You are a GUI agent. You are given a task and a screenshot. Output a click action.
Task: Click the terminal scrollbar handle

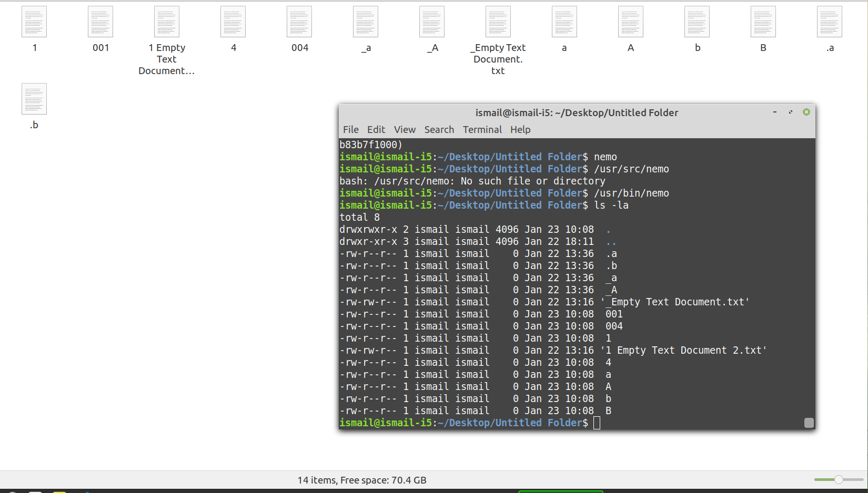(809, 423)
